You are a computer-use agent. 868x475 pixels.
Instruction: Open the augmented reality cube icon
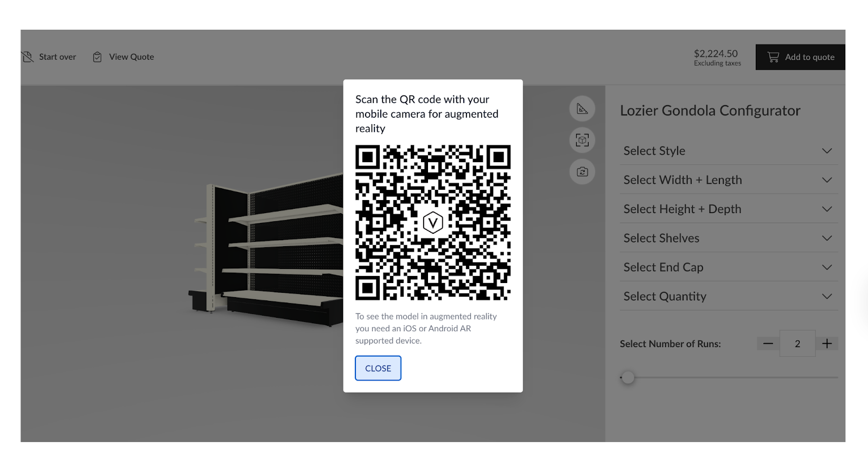click(582, 140)
